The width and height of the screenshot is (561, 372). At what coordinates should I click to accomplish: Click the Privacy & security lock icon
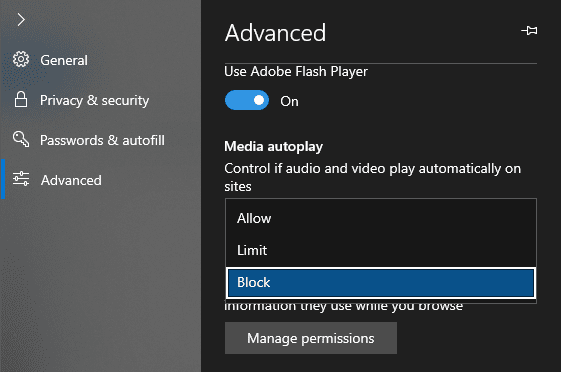pos(21,99)
